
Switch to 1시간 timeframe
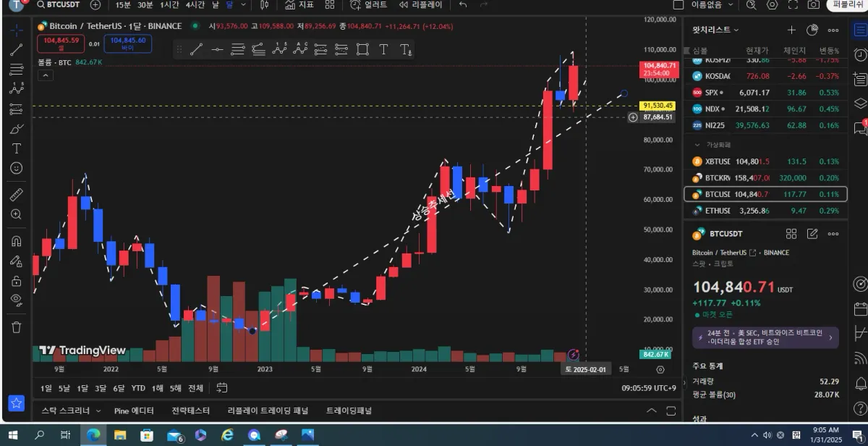coord(169,5)
